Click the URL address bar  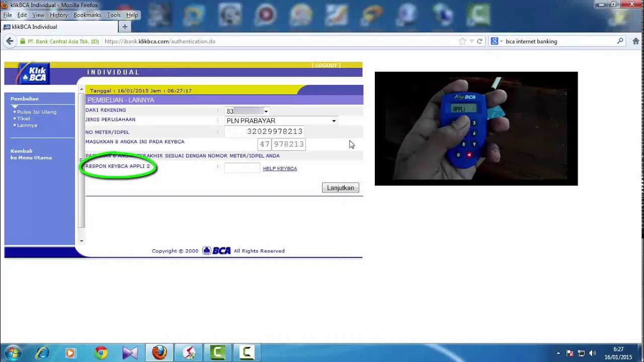[279, 41]
